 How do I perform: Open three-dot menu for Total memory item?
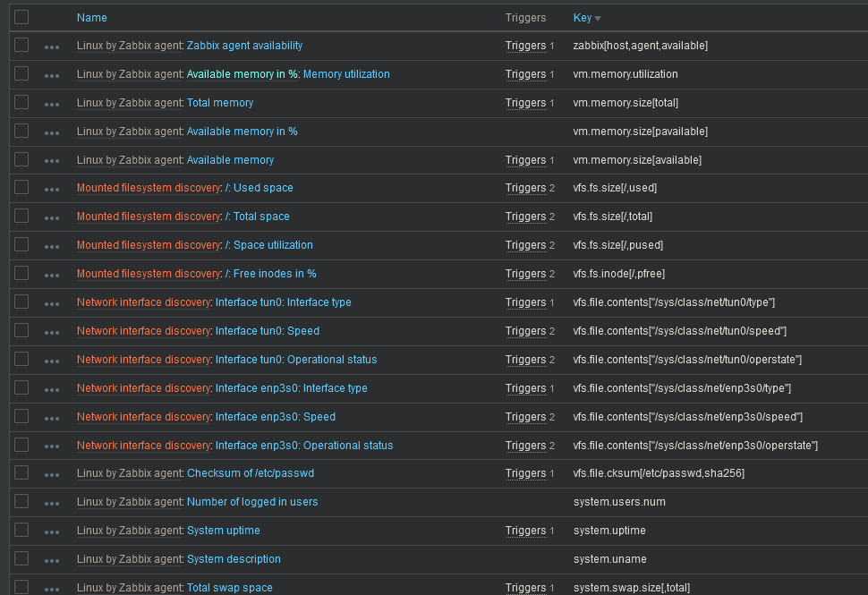[52, 104]
